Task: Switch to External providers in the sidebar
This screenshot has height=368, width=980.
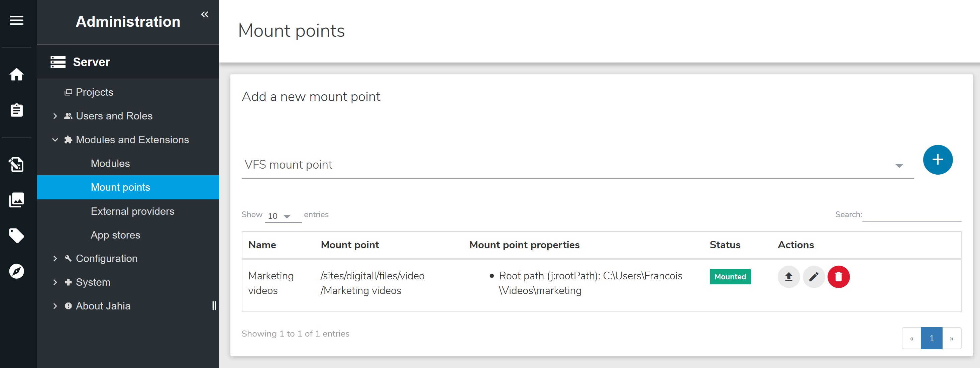Action: click(132, 211)
